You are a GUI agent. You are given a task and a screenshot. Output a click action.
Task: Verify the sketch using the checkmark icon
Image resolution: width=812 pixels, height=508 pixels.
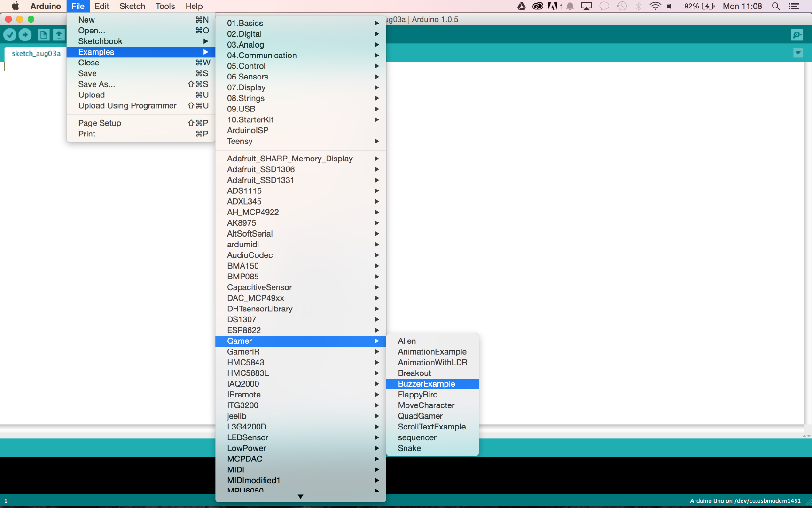10,34
